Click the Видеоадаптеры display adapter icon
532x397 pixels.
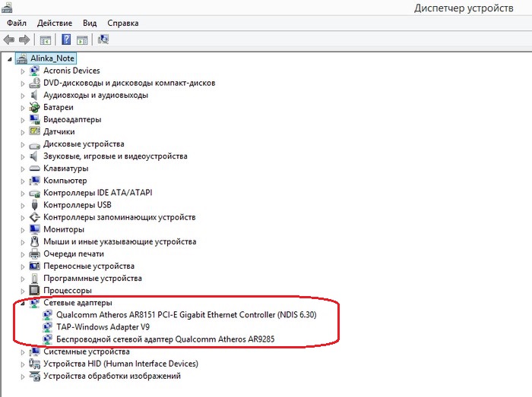coord(34,119)
